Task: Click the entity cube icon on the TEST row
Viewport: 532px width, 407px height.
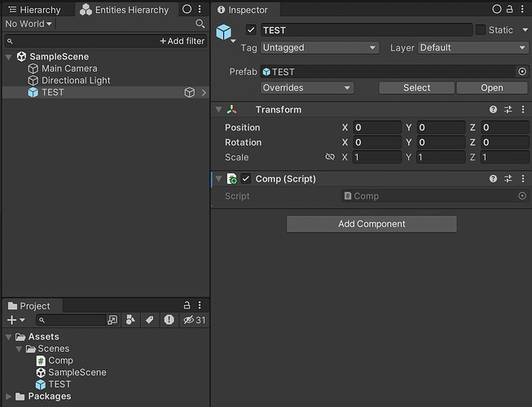Action: coord(190,92)
